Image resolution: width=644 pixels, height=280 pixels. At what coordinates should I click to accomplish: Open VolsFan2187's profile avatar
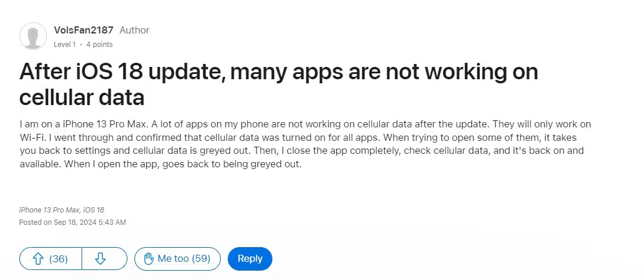click(x=33, y=36)
